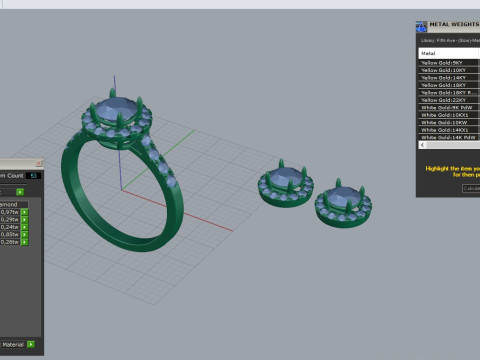The height and width of the screenshot is (360, 480).
Task: Select White Gold 10KW metal row
Action: tap(449, 122)
